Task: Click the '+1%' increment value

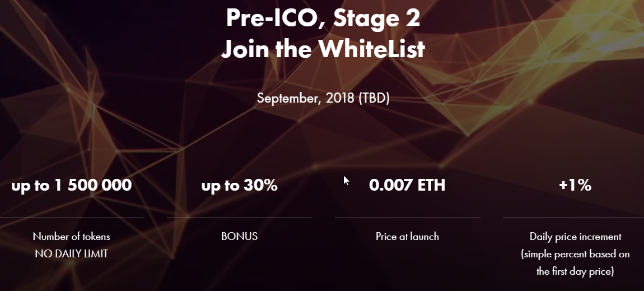Action: point(575,186)
